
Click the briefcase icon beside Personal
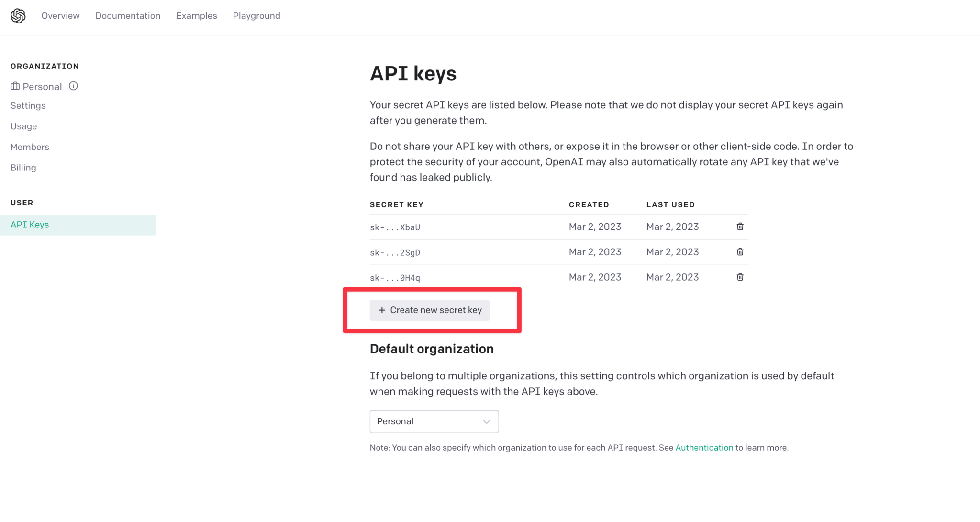15,86
